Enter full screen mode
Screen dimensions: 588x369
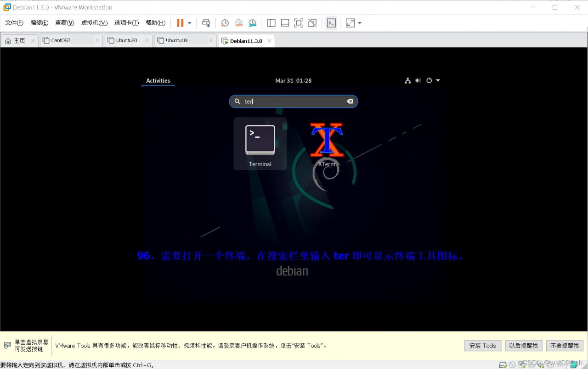299,23
